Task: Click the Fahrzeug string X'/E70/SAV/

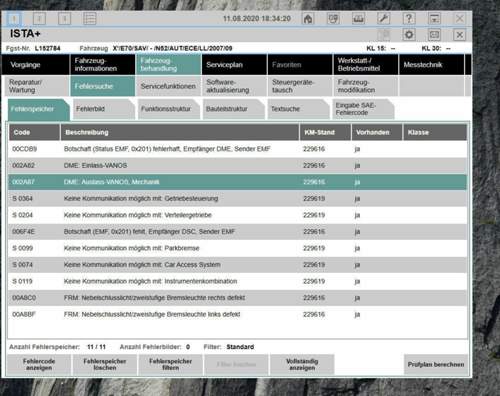Action: pyautogui.click(x=173, y=48)
